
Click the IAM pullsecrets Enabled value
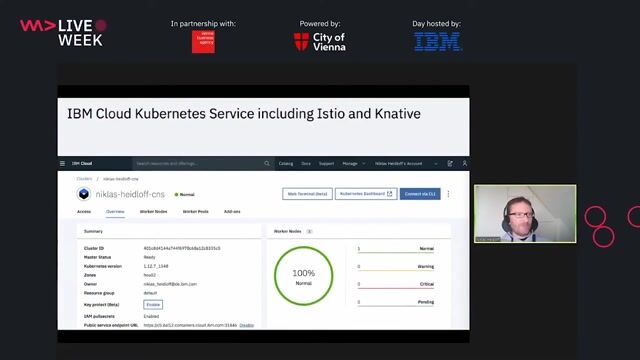pyautogui.click(x=151, y=316)
